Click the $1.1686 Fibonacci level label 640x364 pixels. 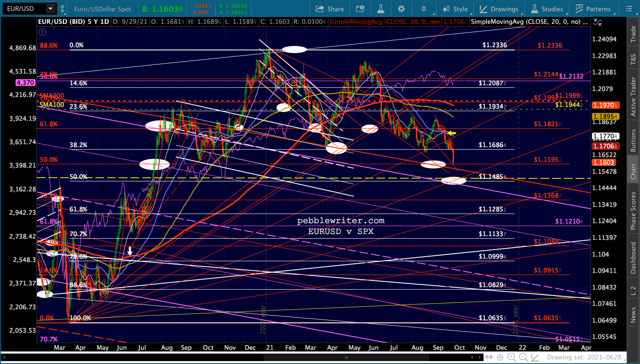pos(492,145)
